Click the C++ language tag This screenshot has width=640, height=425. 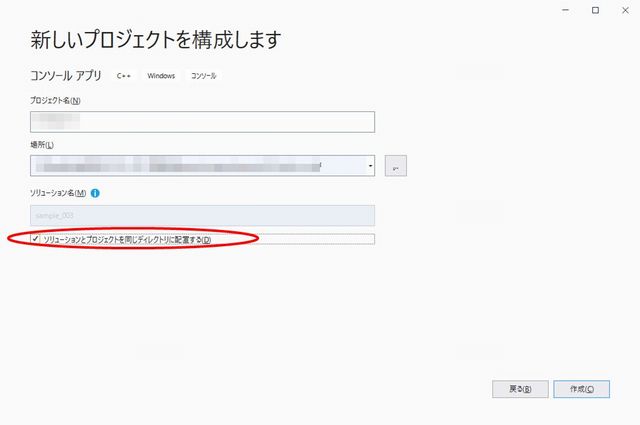124,76
